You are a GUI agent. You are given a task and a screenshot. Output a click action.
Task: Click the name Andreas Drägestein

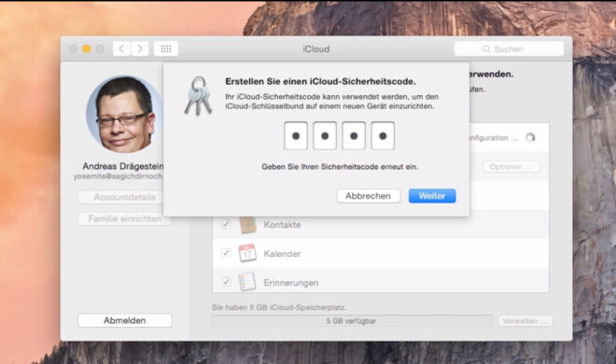click(123, 166)
